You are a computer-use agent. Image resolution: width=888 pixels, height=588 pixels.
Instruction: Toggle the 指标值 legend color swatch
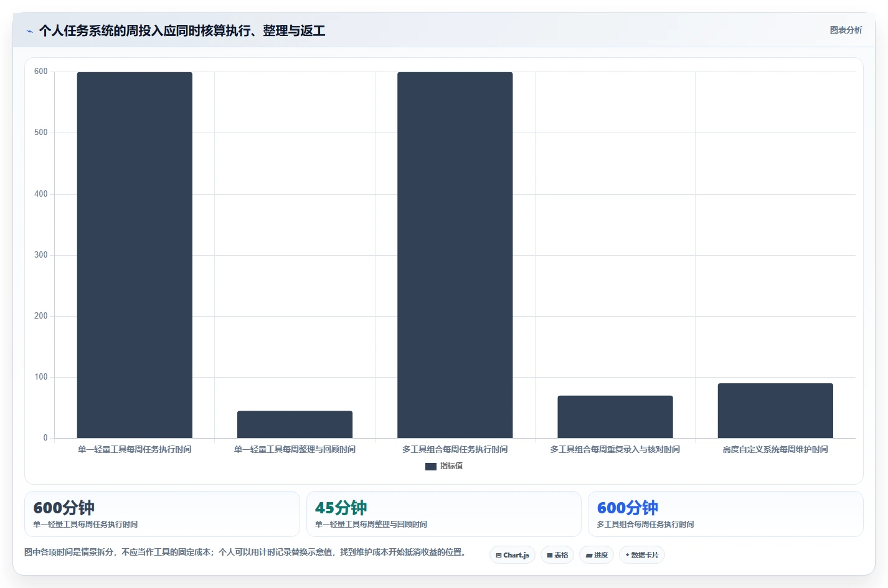tap(431, 466)
